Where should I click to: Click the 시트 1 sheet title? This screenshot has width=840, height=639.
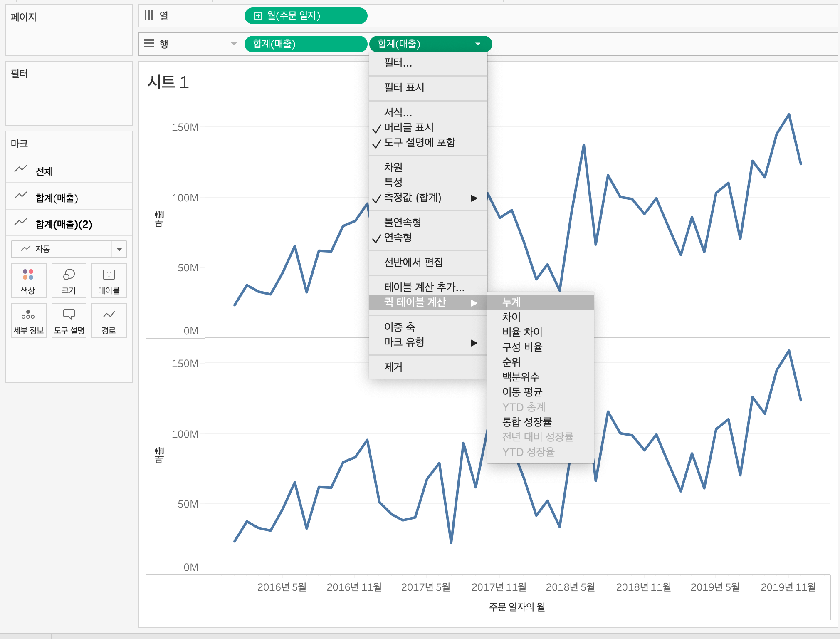click(x=168, y=82)
